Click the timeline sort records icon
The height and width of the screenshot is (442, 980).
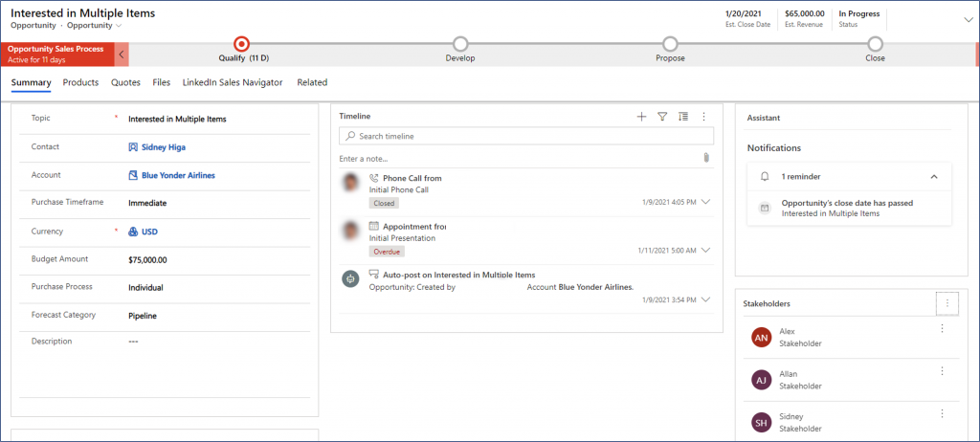click(683, 117)
